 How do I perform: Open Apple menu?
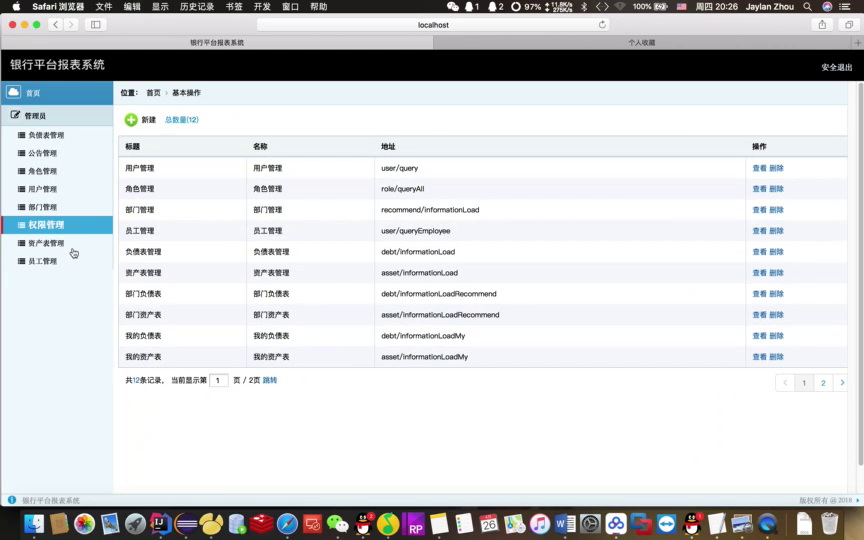point(17,7)
